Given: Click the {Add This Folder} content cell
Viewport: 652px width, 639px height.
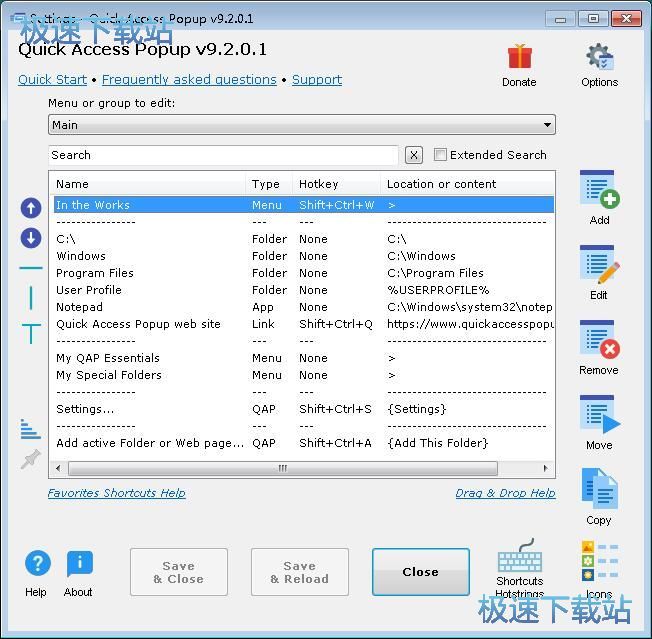Looking at the screenshot, I should click(x=437, y=443).
